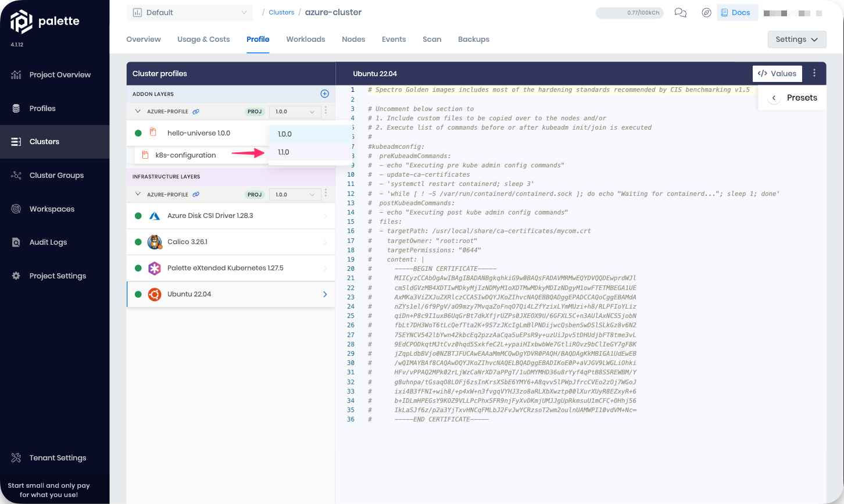
Task: Expand Ubuntu 22.04 row chevron
Action: point(325,294)
